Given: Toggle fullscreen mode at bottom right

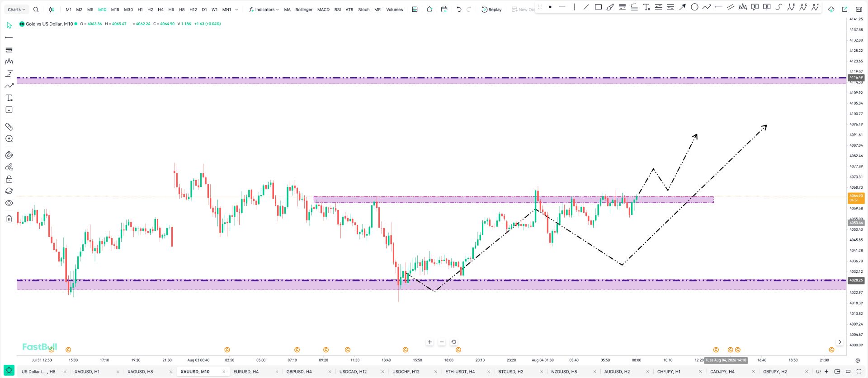Looking at the screenshot, I should 859,372.
